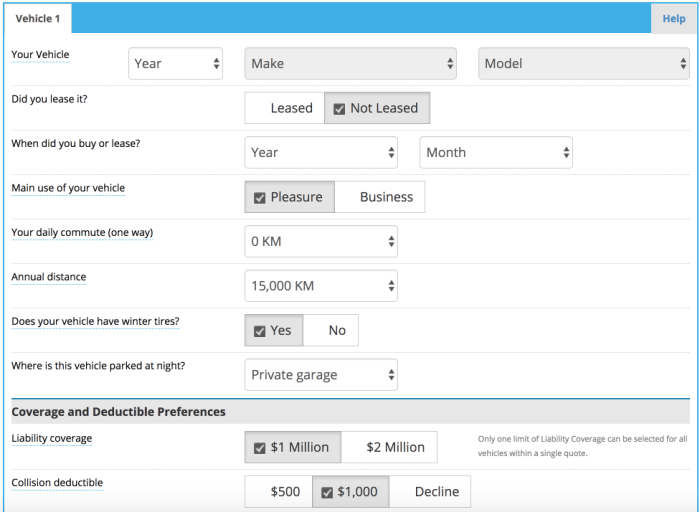Decline the collision deductible
The width and height of the screenshot is (700, 512).
coord(429,491)
